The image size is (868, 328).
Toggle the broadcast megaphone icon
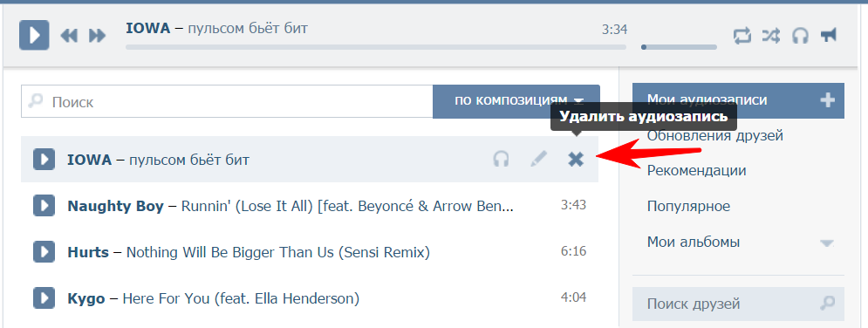click(828, 36)
